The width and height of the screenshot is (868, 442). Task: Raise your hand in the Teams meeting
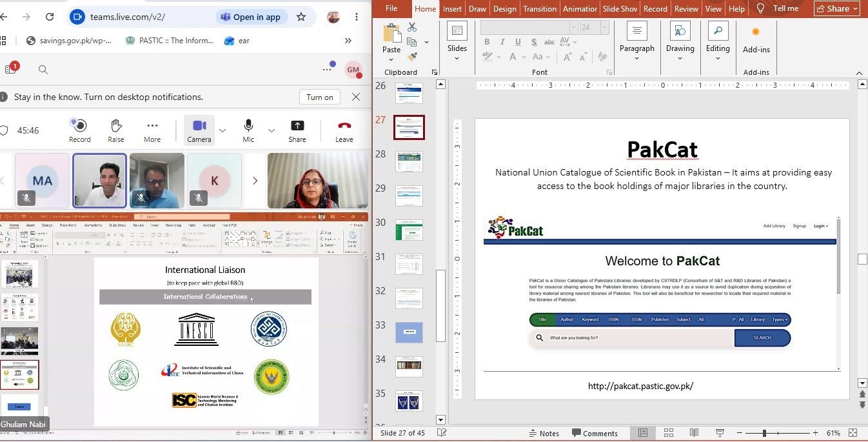(116, 130)
